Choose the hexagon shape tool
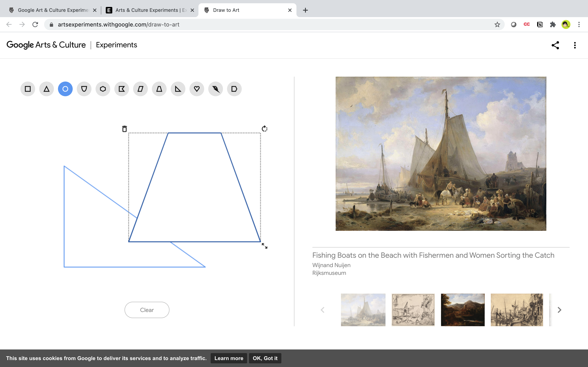Screen dimensions: 588x367 103,89
